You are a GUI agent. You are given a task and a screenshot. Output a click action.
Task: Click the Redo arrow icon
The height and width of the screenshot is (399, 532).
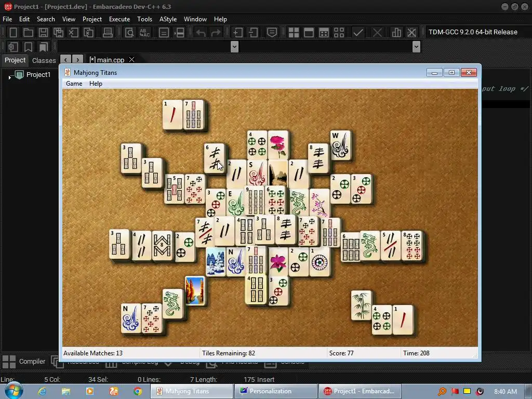[216, 33]
